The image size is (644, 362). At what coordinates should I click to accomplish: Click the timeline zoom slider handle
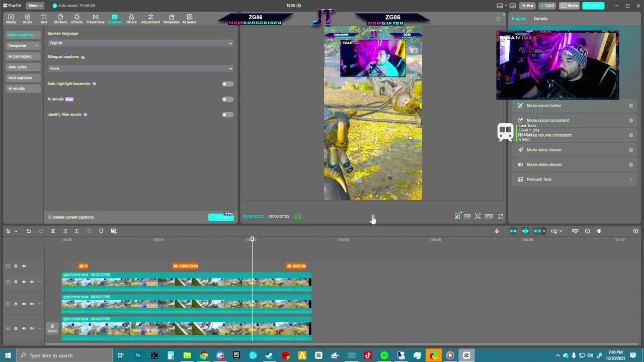coord(598,231)
